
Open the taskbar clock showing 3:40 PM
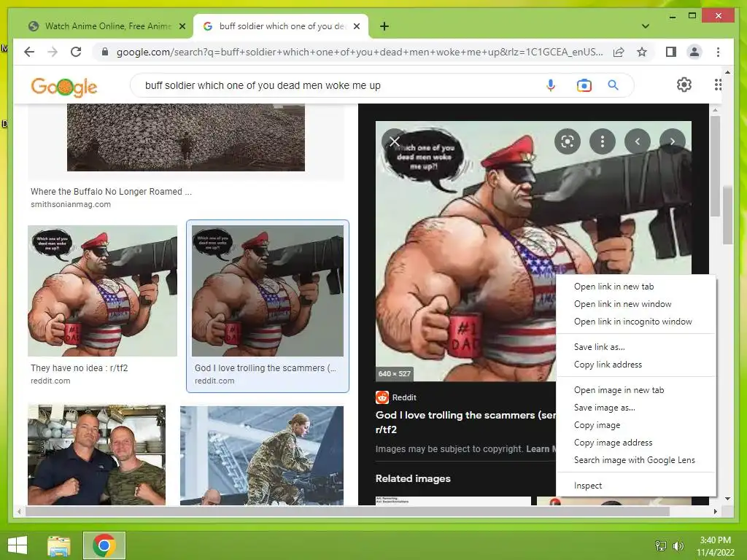[x=715, y=546]
